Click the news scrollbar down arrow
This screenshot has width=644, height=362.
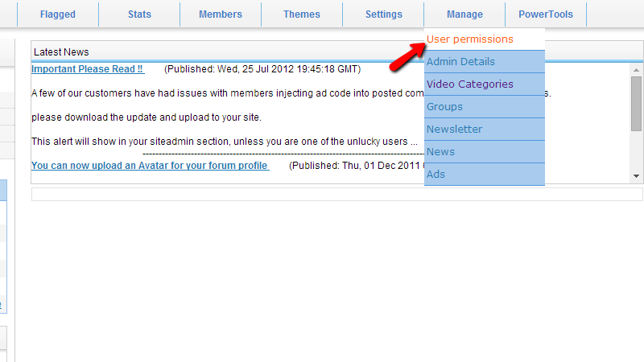[636, 176]
